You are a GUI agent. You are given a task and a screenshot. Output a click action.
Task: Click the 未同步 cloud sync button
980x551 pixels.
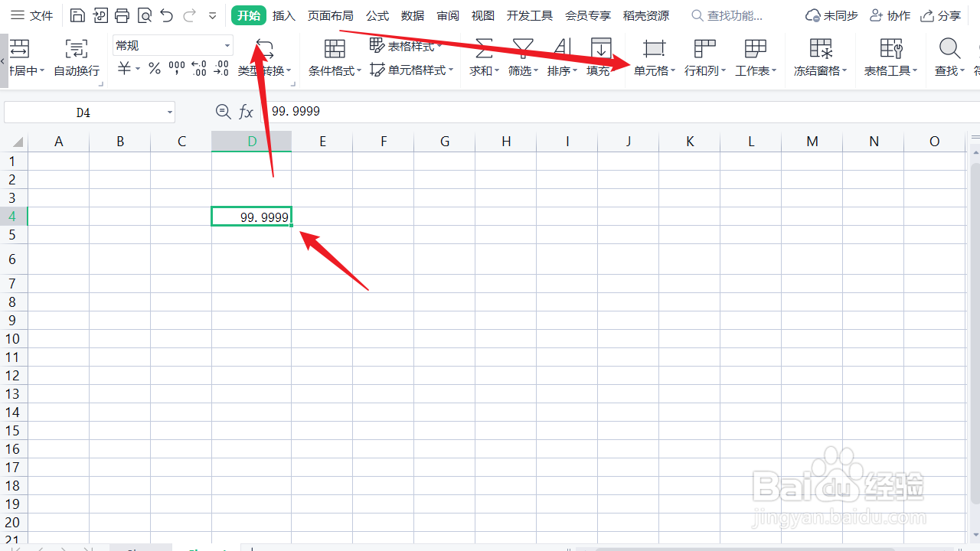point(831,15)
